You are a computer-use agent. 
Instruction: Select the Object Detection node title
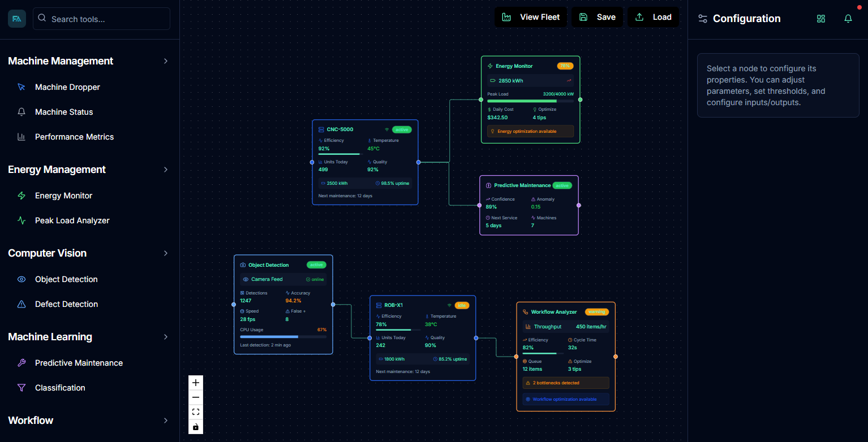(x=268, y=265)
